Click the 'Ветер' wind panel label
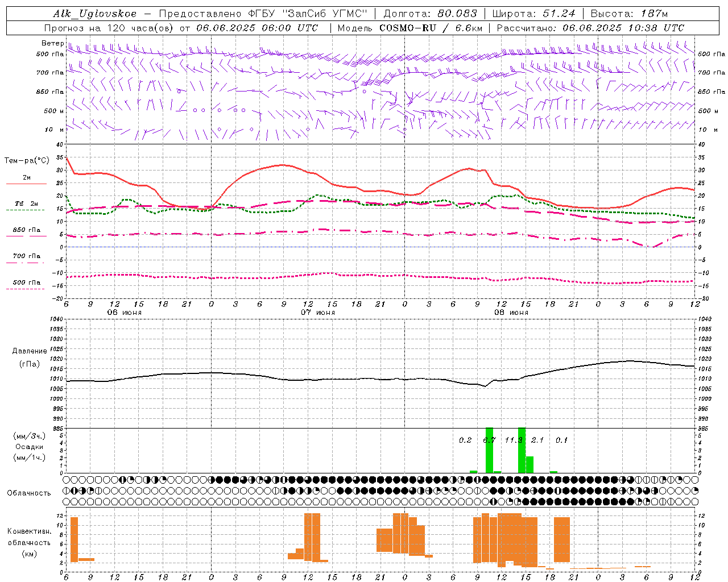 click(x=52, y=43)
